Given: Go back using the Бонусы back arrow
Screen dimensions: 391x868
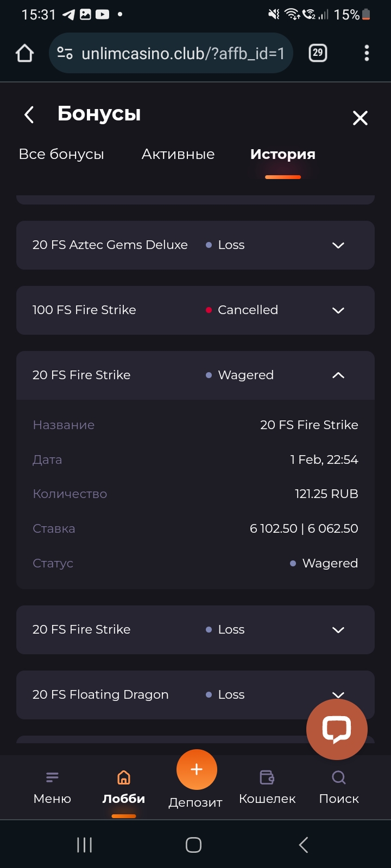Looking at the screenshot, I should [x=29, y=114].
